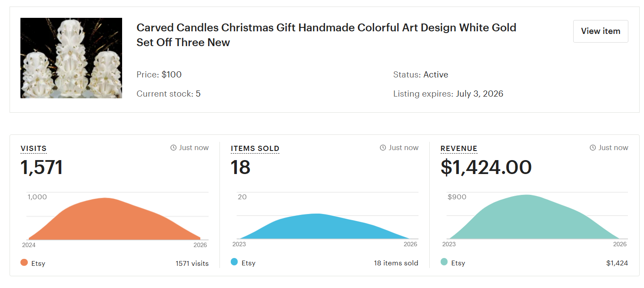Click the View item button

601,31
